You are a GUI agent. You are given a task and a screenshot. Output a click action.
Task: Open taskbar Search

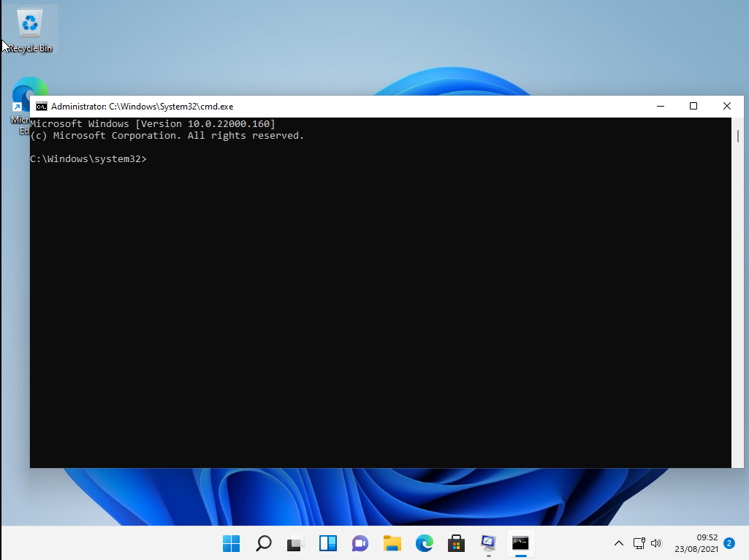click(263, 543)
